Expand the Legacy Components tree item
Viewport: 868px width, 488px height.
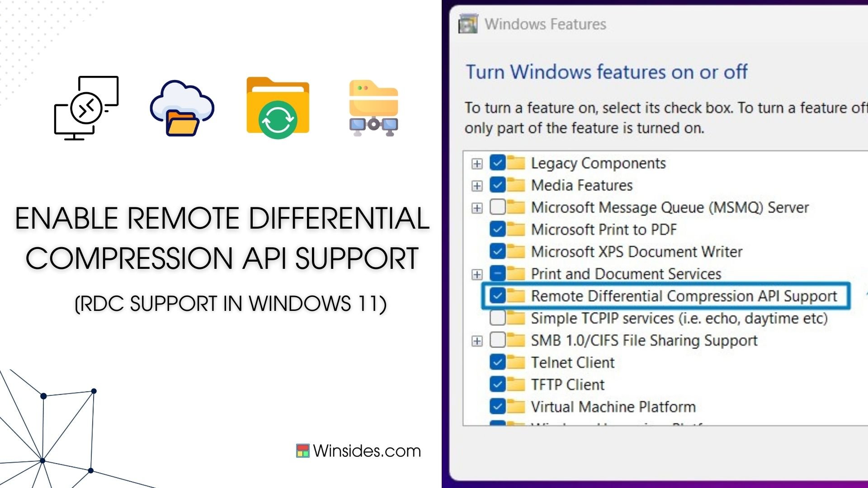coord(477,163)
